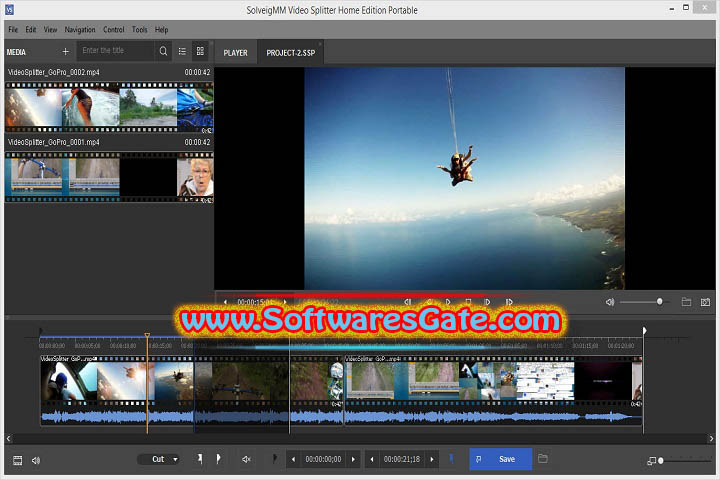Increase player time 00:00:15 with right arrow
Image resolution: width=720 pixels, height=480 pixels.
pos(285,302)
